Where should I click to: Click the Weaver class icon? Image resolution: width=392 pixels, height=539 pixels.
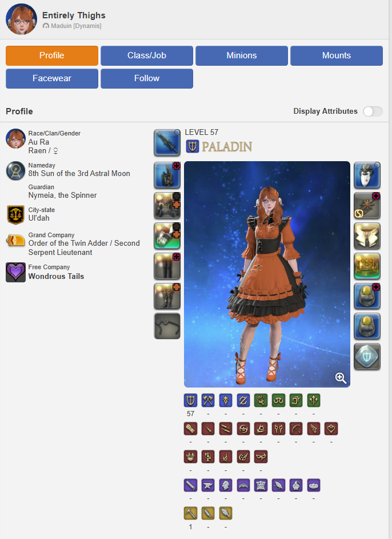(278, 485)
